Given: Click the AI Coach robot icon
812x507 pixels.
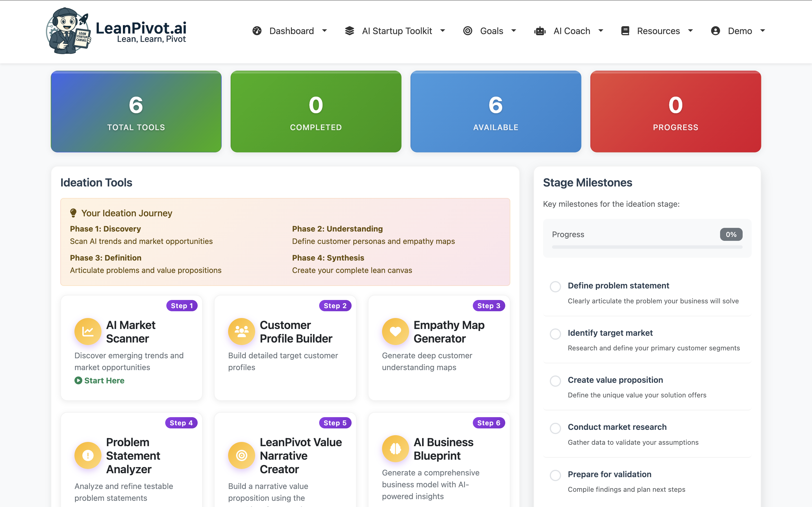Looking at the screenshot, I should [540, 31].
